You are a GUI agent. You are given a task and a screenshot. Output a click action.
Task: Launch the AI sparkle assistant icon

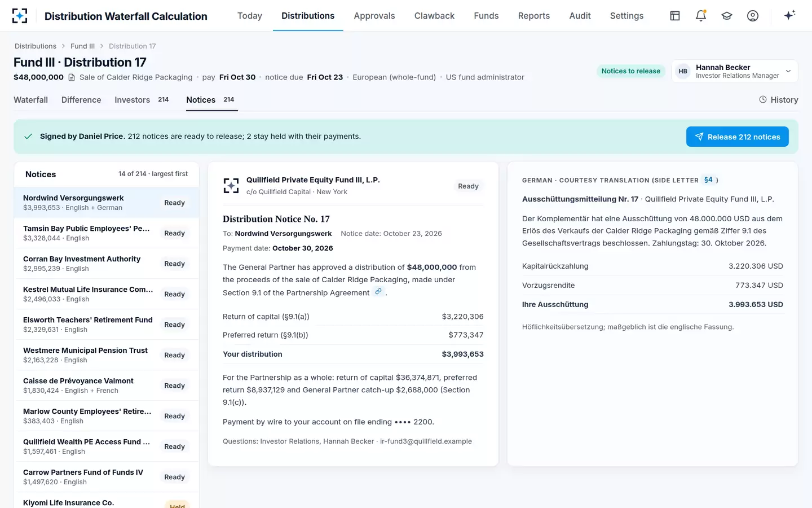pyautogui.click(x=789, y=15)
